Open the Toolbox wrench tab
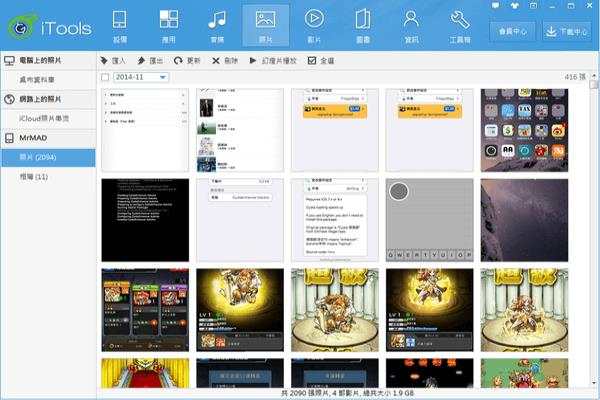Image resolution: width=600 pixels, height=400 pixels. click(x=460, y=26)
